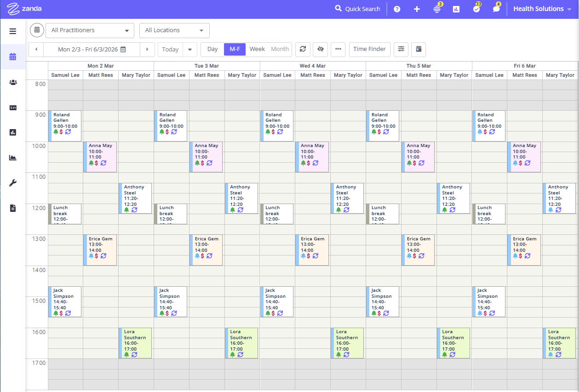Switch to Day view
The height and width of the screenshot is (392, 580).
tap(212, 49)
